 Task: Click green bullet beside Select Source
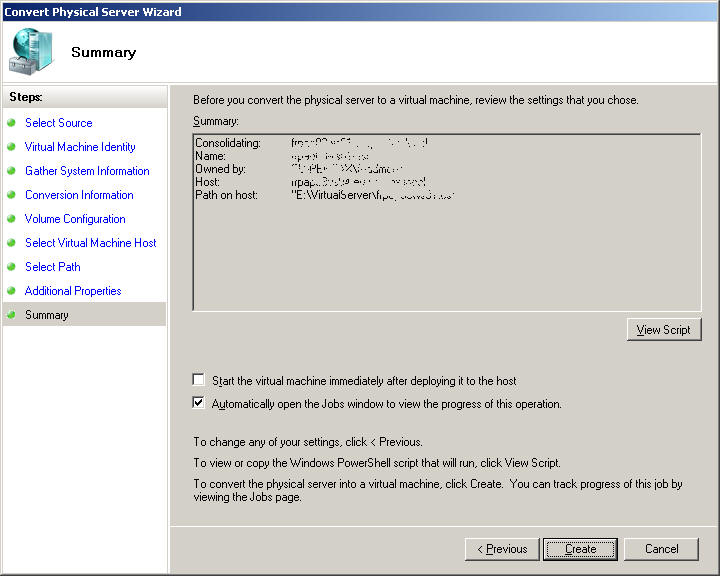(x=12, y=123)
